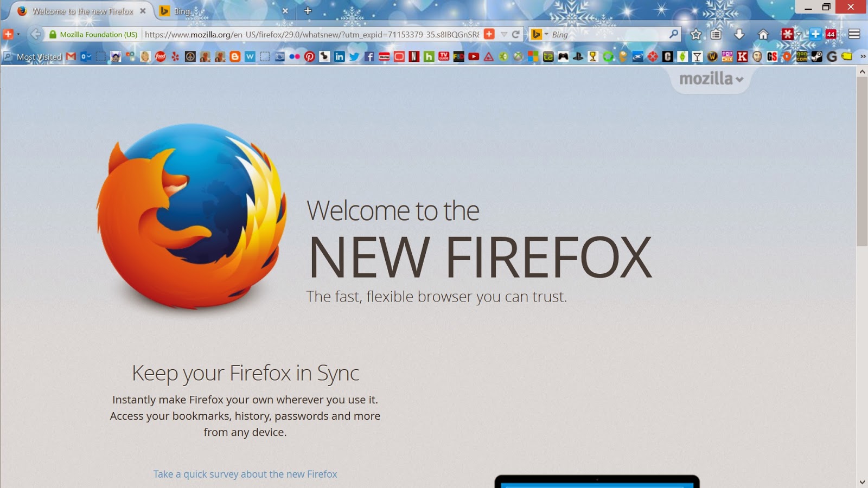Open the gold trophy bookmark
868x488 pixels.
pos(593,56)
